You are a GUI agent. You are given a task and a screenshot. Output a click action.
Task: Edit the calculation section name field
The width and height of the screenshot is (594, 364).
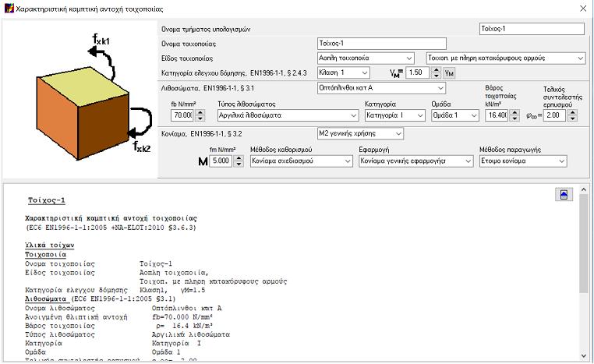click(x=532, y=29)
